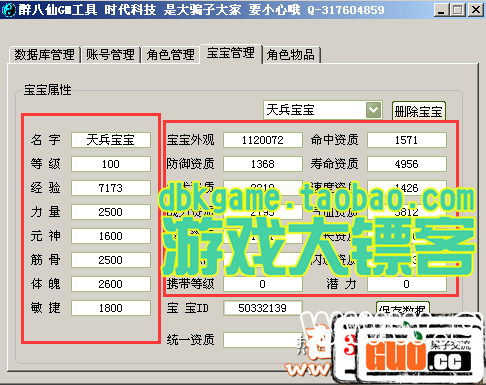The height and width of the screenshot is (385, 486).
Task: Click the 速度资质 field showing 1426
Action: pyautogui.click(x=407, y=187)
